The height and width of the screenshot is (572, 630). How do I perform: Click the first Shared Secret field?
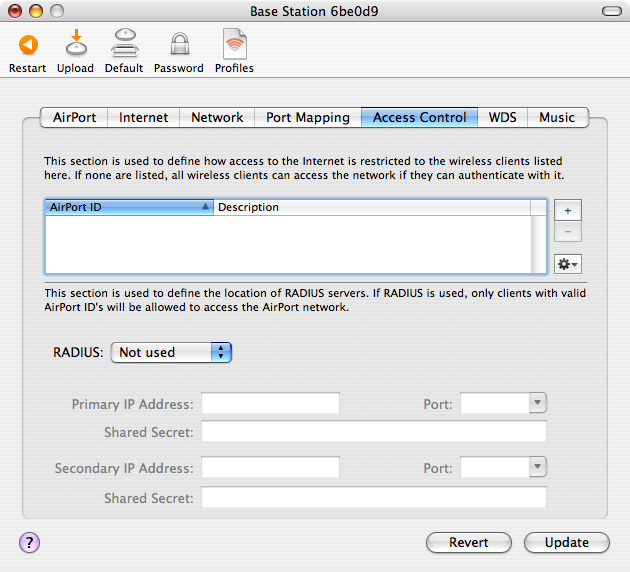(374, 431)
